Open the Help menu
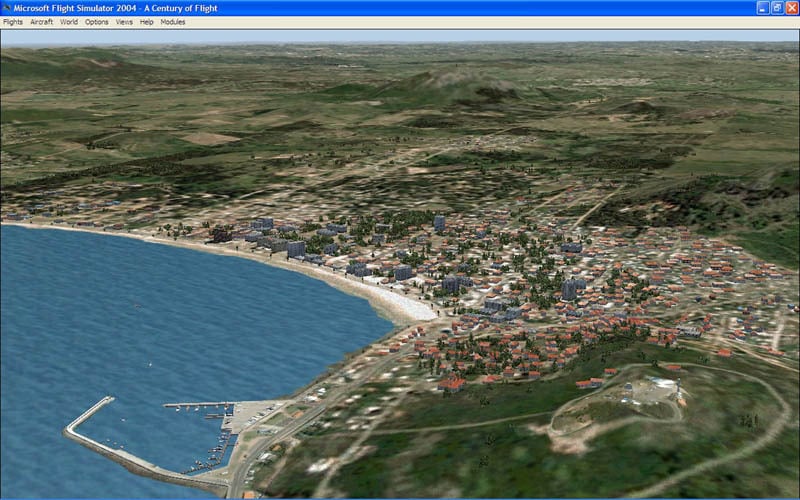Viewport: 800px width, 500px height. (146, 22)
